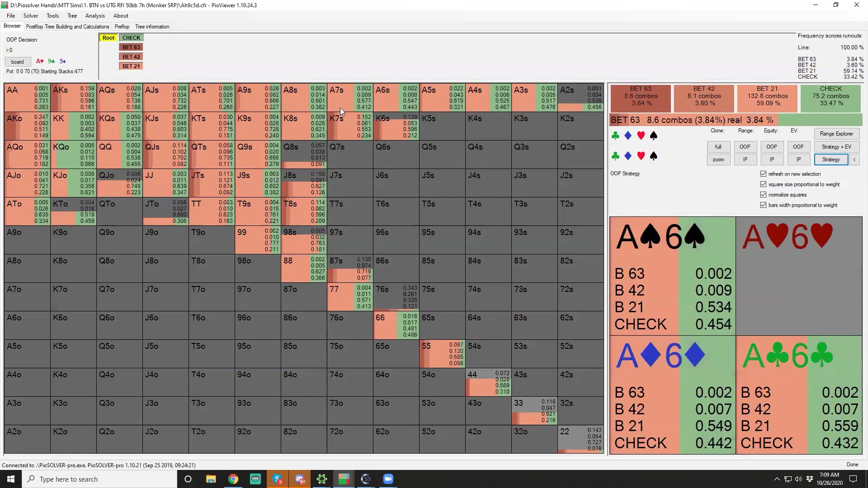Click the black spade icon in bottom suit row
The image size is (868, 488).
pyautogui.click(x=653, y=156)
